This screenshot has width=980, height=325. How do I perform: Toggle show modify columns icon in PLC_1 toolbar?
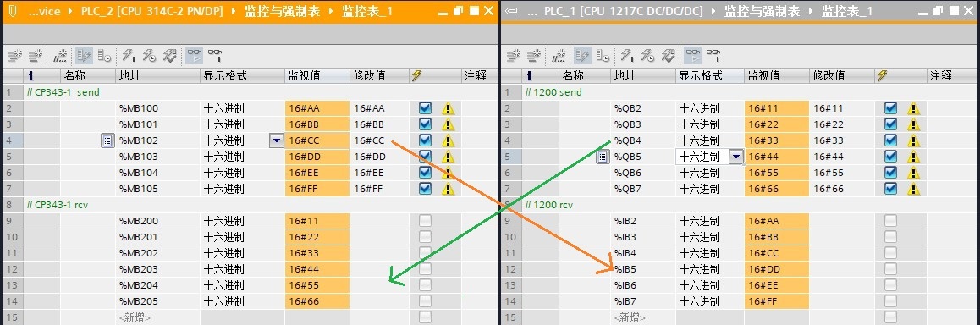click(x=583, y=56)
